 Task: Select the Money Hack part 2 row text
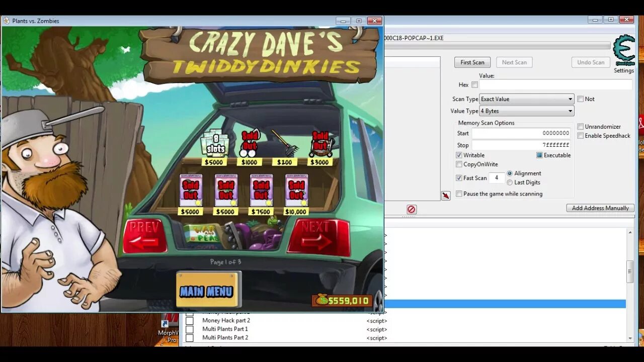(226, 320)
